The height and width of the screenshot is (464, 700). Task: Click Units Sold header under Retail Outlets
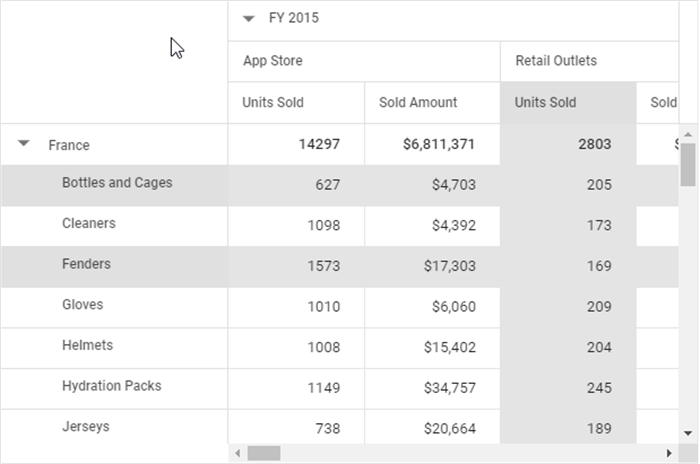(x=546, y=103)
